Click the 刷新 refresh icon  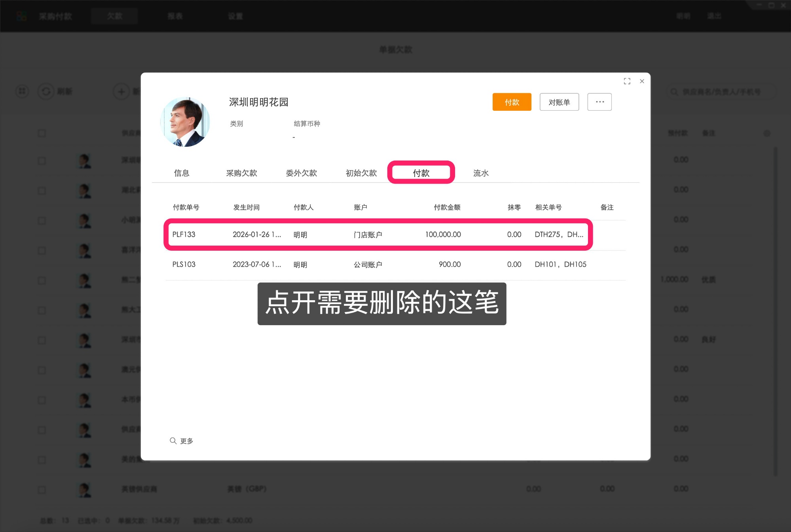tap(46, 91)
